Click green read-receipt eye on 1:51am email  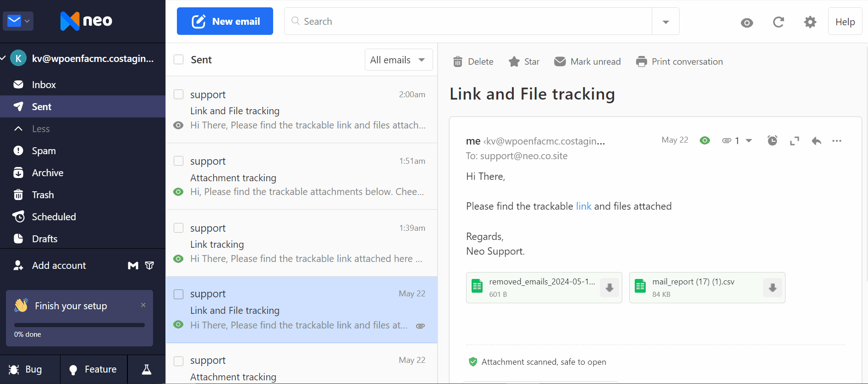pyautogui.click(x=178, y=192)
